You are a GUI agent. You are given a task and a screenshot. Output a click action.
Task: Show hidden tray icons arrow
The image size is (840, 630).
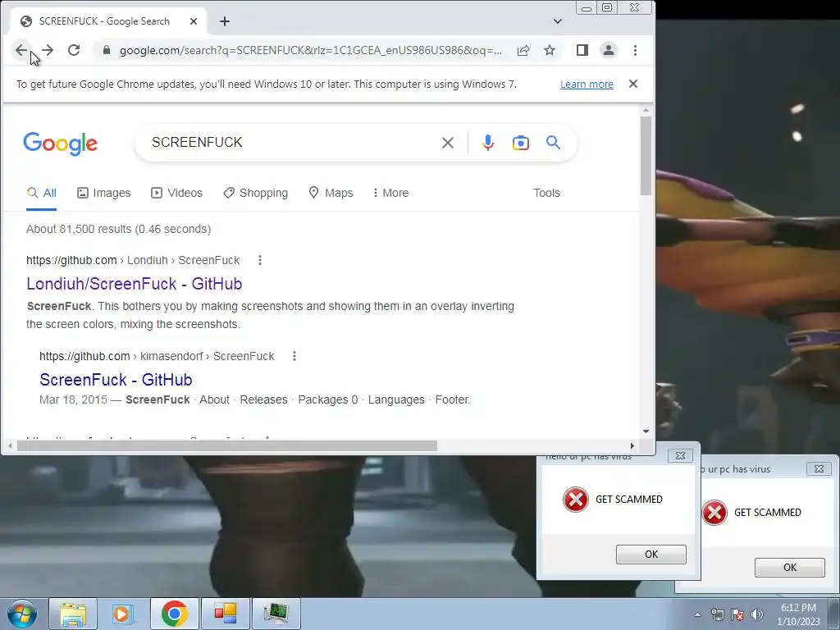(x=697, y=614)
